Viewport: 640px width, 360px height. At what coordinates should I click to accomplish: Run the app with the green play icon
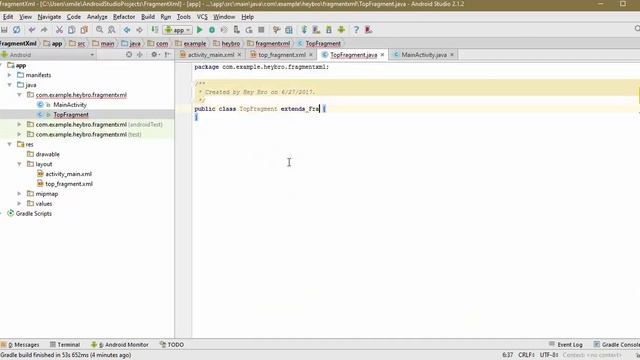coord(200,30)
